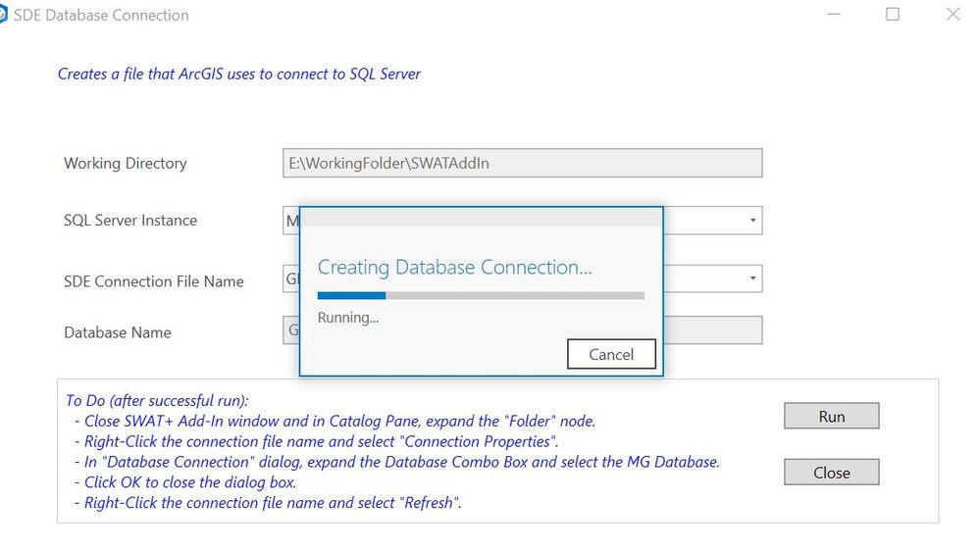
Task: Click the Creating Database Connection progress bar
Action: 481,295
